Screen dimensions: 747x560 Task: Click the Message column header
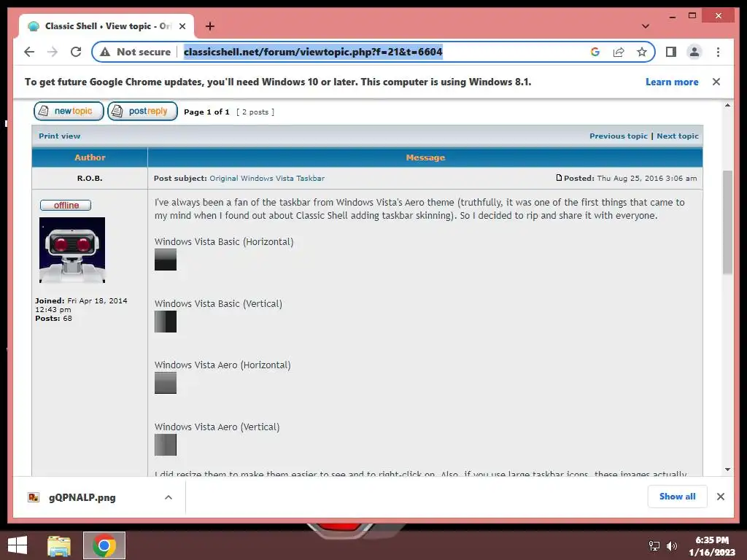[425, 157]
